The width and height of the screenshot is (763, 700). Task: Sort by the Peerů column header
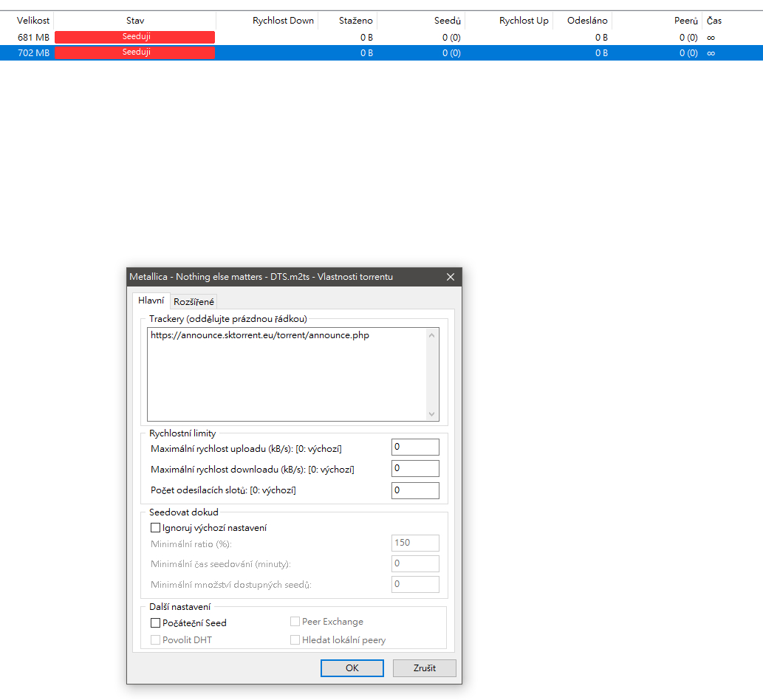click(657, 21)
